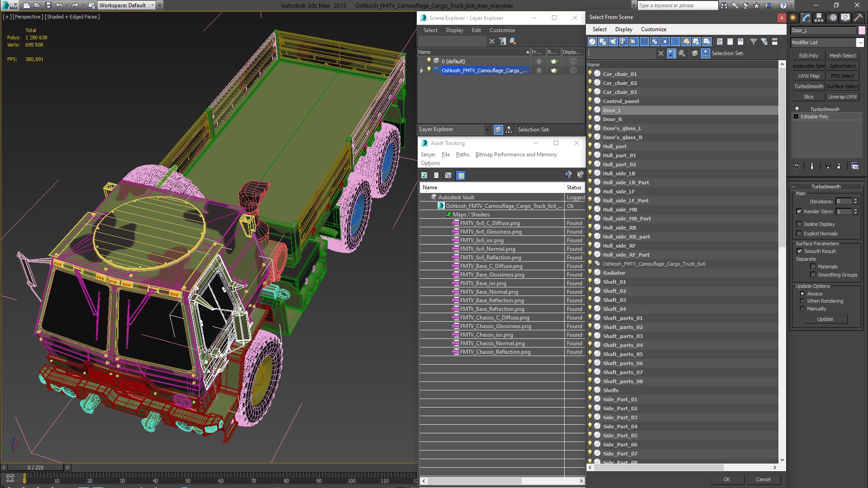This screenshot has height=488, width=868.
Task: Open Bitmap Performance and Memory menu
Action: click(x=516, y=155)
